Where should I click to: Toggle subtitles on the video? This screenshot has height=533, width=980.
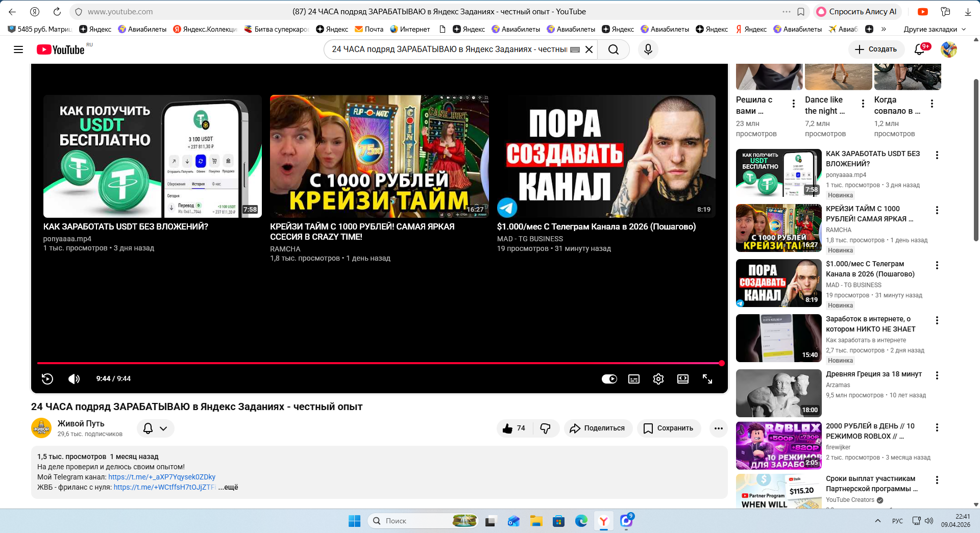(633, 379)
